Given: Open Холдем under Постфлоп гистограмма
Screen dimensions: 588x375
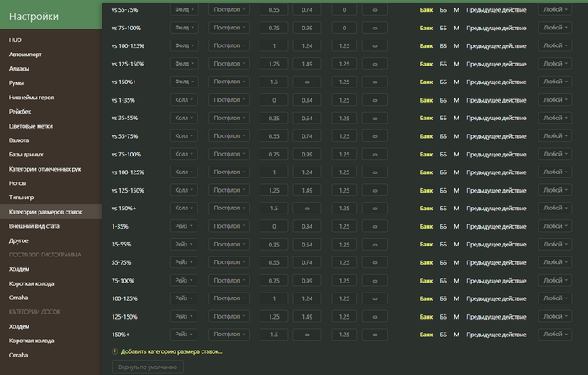Looking at the screenshot, I should click(19, 269).
